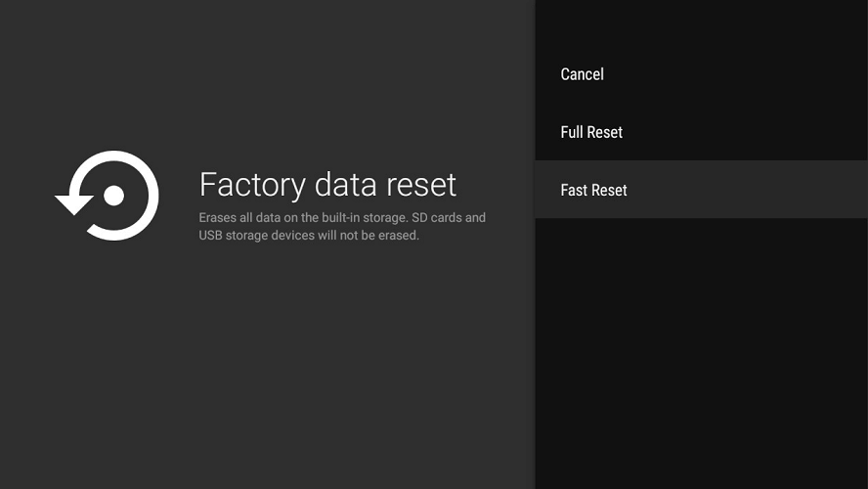Image resolution: width=868 pixels, height=489 pixels.
Task: Click 'SD cards and' in the description
Action: [449, 218]
